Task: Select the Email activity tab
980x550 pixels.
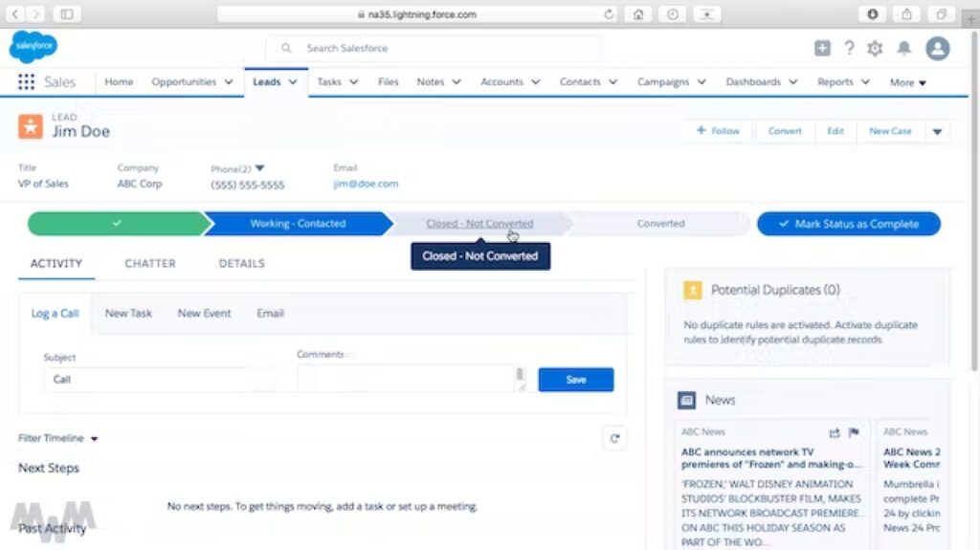Action: pos(270,313)
